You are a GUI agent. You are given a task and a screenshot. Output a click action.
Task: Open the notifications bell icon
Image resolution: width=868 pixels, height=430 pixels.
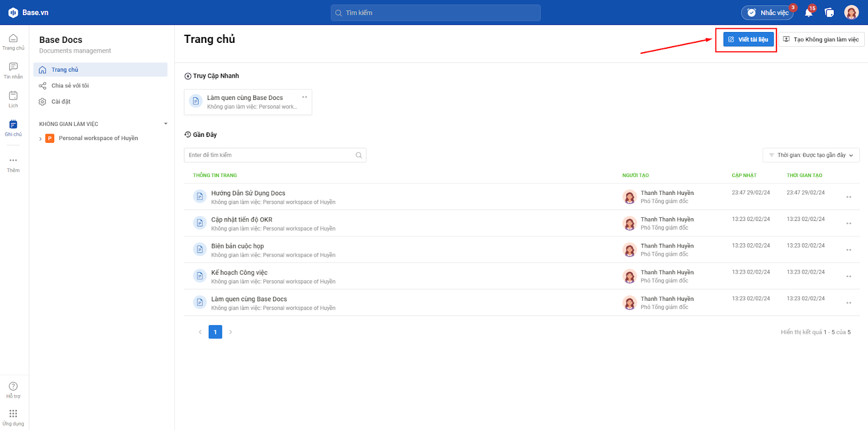point(808,12)
